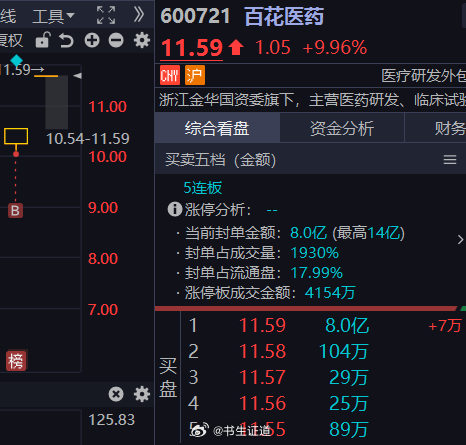Open the 榜 ranking badge
Screen dimensions: 466x445
tap(16, 361)
